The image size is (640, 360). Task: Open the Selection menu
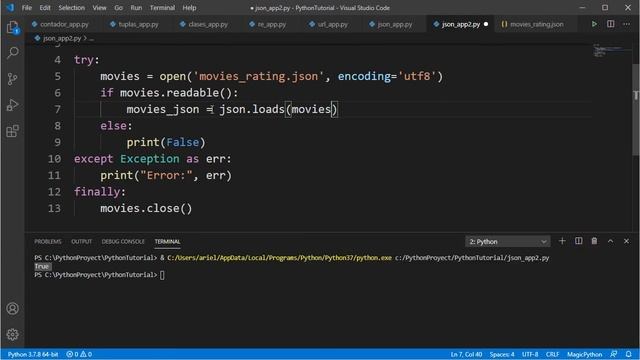(71, 8)
